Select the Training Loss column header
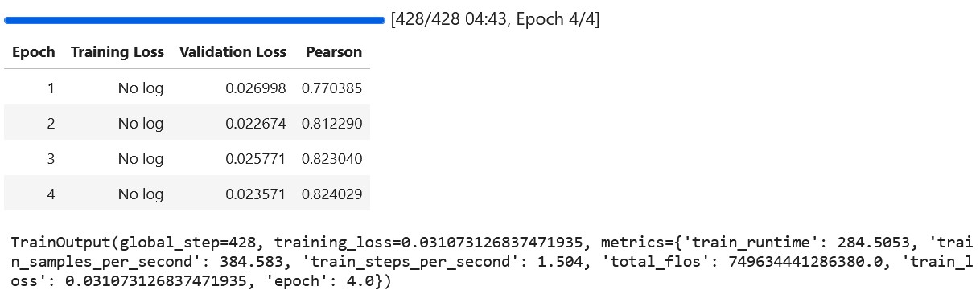980x290 pixels. 117,52
